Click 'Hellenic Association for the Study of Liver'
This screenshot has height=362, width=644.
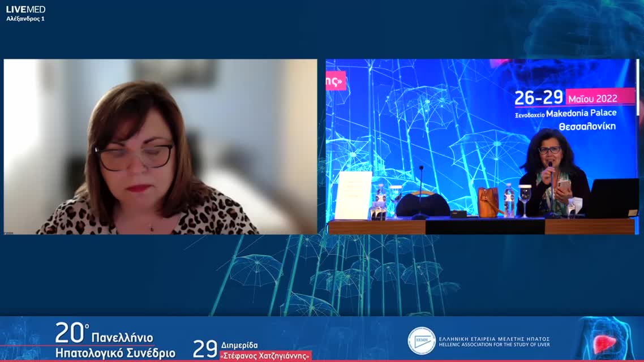coord(494,344)
